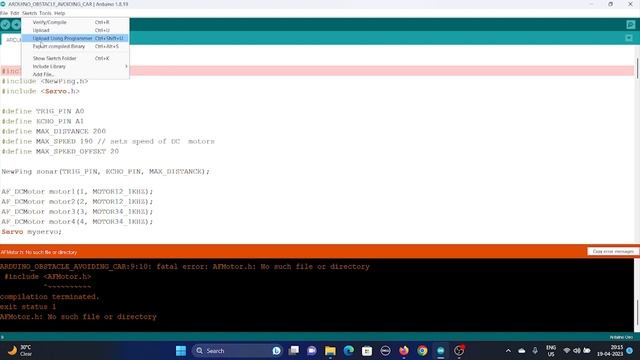Image resolution: width=640 pixels, height=360 pixels.
Task: Click the 'Servo myservo;' line
Action: pos(31,231)
